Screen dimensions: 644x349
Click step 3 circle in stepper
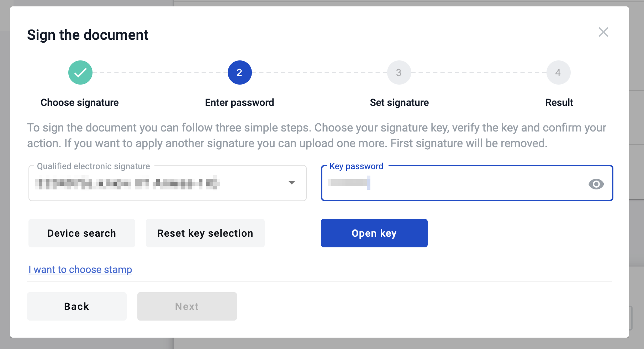click(399, 73)
